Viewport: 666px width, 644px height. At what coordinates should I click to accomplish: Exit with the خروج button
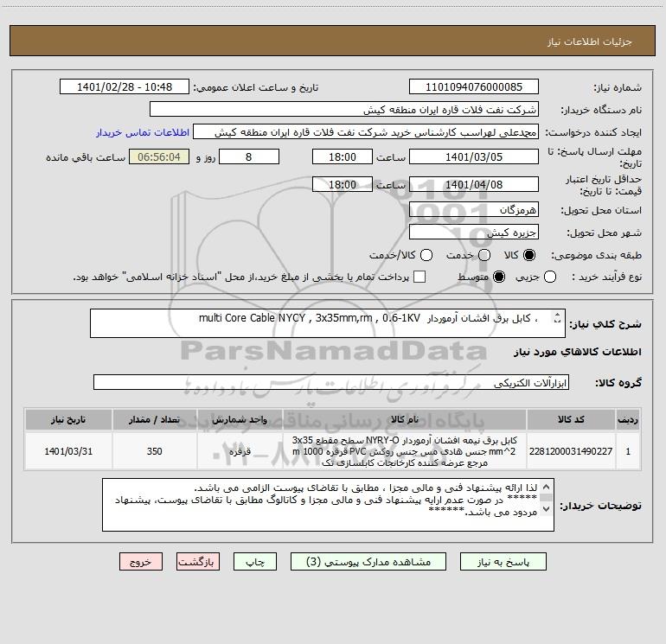pyautogui.click(x=141, y=562)
